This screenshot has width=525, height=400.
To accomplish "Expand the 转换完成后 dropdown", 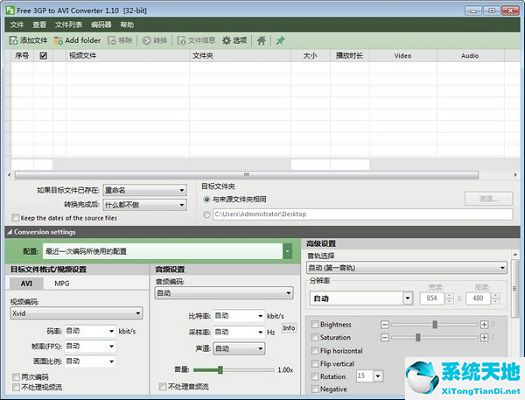I will pyautogui.click(x=145, y=205).
